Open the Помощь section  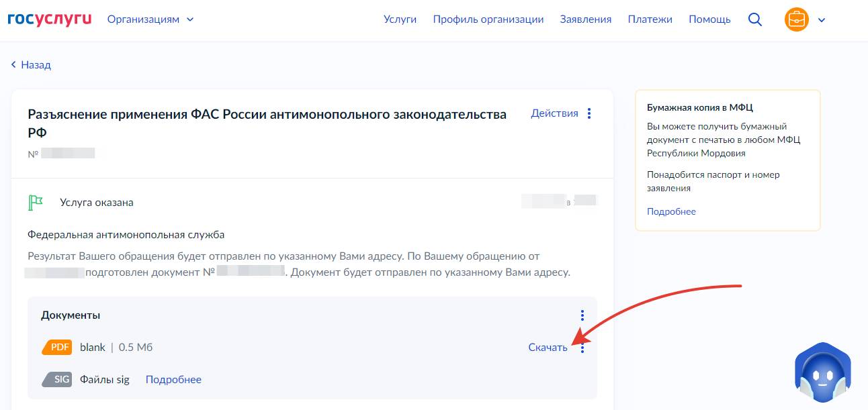pyautogui.click(x=709, y=19)
